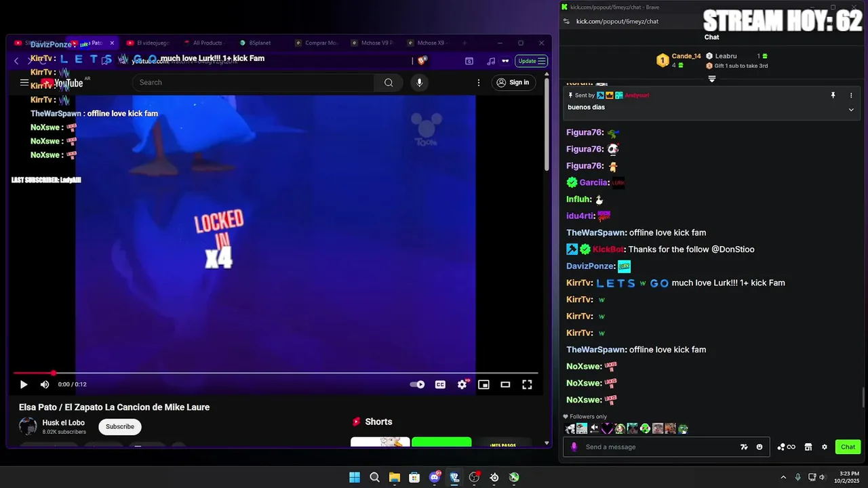Image resolution: width=868 pixels, height=488 pixels.
Task: Open the Windows Start menu
Action: coord(355,477)
